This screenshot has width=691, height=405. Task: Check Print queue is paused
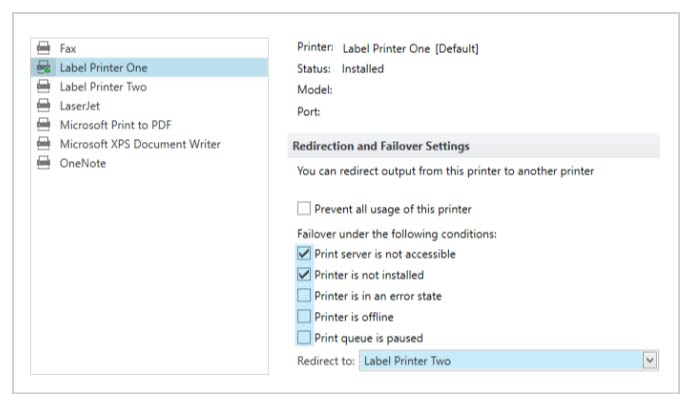pyautogui.click(x=304, y=337)
